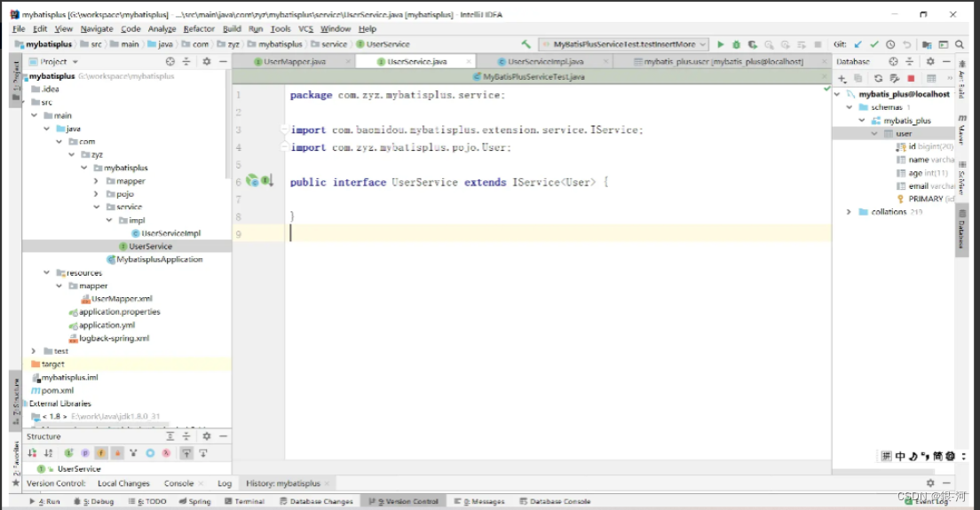
Task: Expand the mapper package under mybatisplus
Action: point(96,181)
